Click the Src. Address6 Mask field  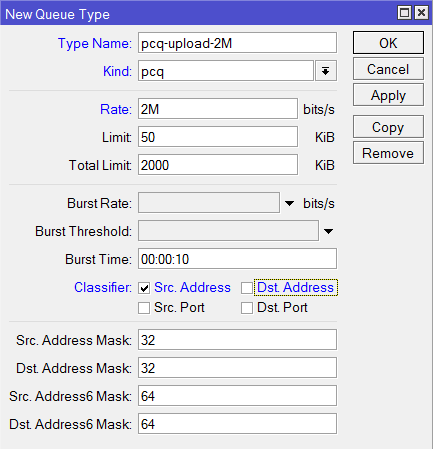(x=237, y=396)
